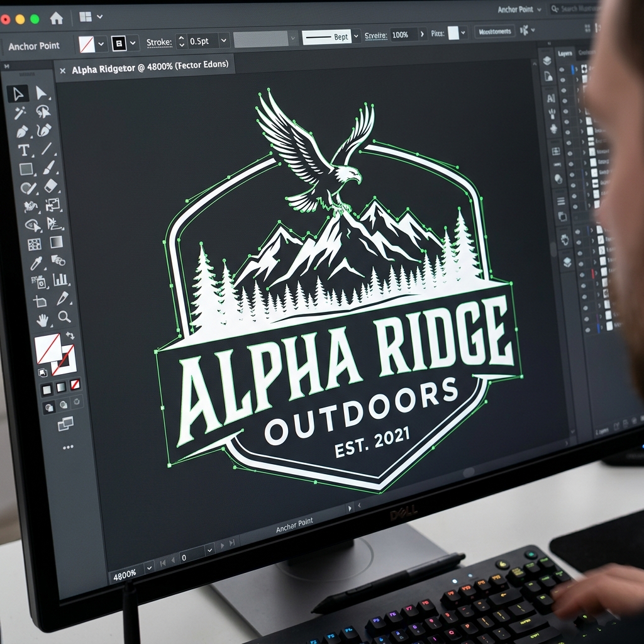Select the Symbol Sprayer tool
Image resolution: width=644 pixels, height=644 pixels.
(39, 282)
